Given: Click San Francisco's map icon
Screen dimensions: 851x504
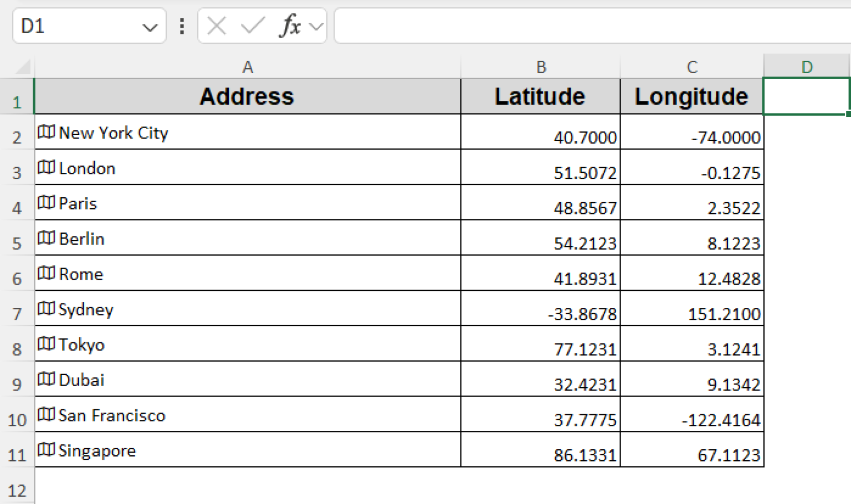Looking at the screenshot, I should coord(45,415).
